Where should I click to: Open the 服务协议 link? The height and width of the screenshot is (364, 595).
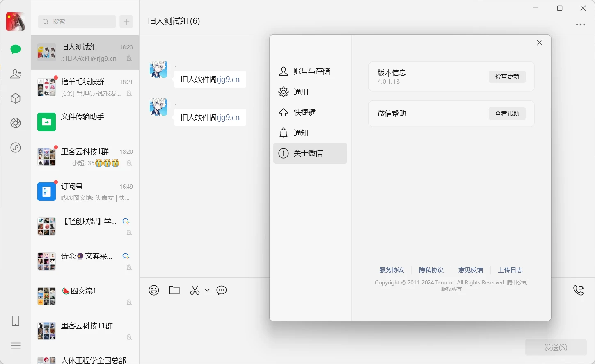(391, 270)
